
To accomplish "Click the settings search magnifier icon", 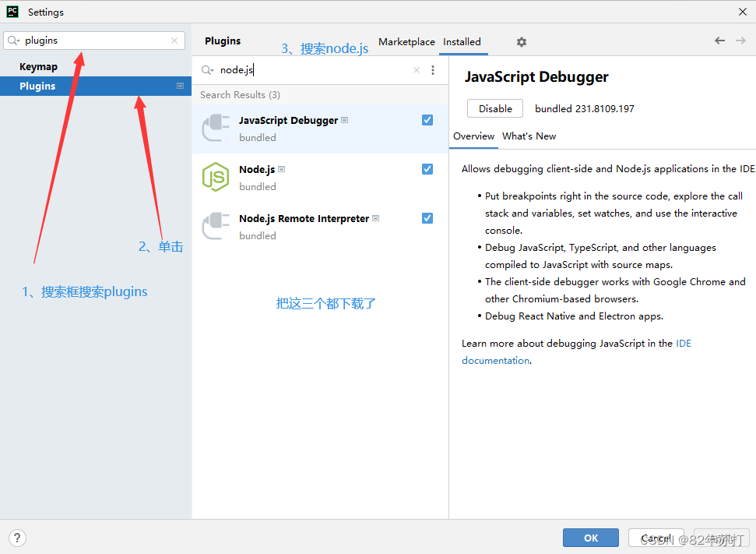I will [13, 41].
